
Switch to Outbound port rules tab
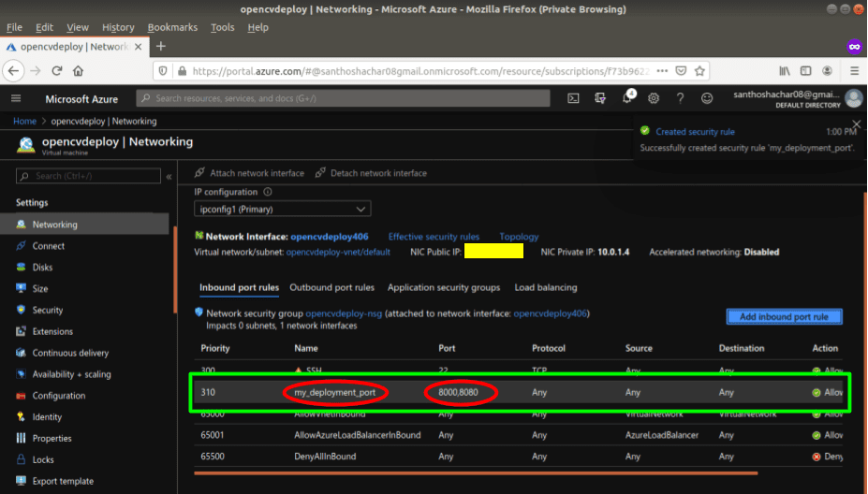pyautogui.click(x=331, y=287)
